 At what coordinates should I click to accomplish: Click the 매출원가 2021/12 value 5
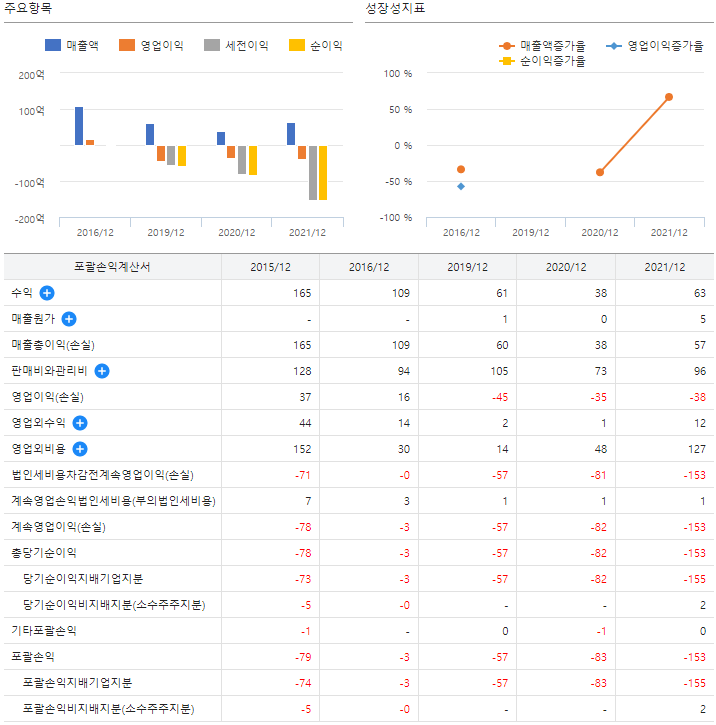point(703,319)
